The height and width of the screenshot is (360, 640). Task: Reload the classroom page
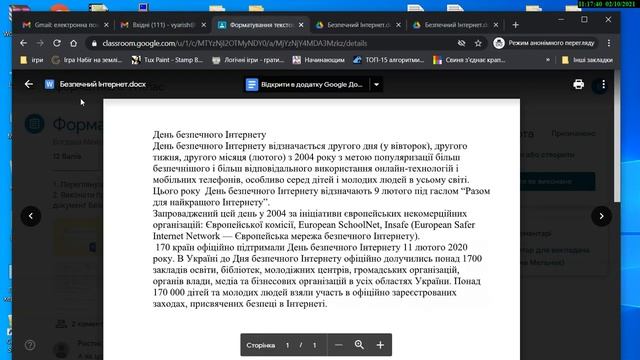click(57, 43)
